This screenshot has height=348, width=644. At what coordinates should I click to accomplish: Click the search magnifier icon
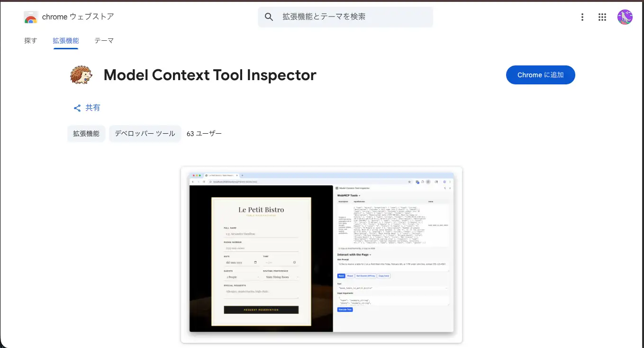(269, 17)
